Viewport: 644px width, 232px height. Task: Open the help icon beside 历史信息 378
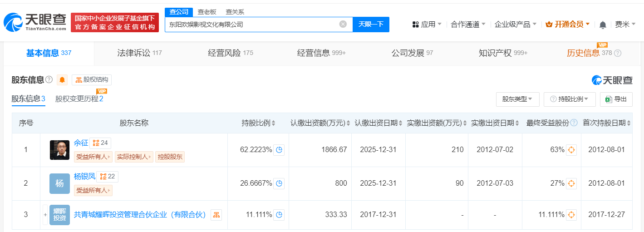pyautogui.click(x=618, y=53)
